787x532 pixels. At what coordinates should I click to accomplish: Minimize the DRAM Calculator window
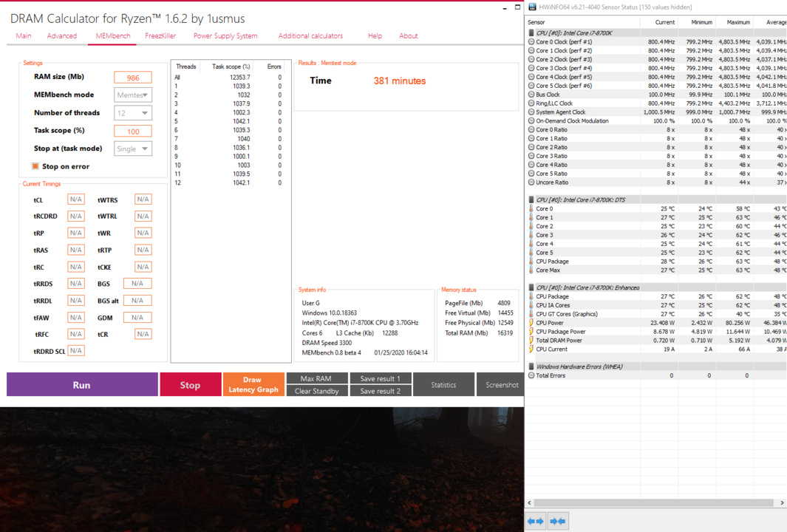click(x=505, y=9)
